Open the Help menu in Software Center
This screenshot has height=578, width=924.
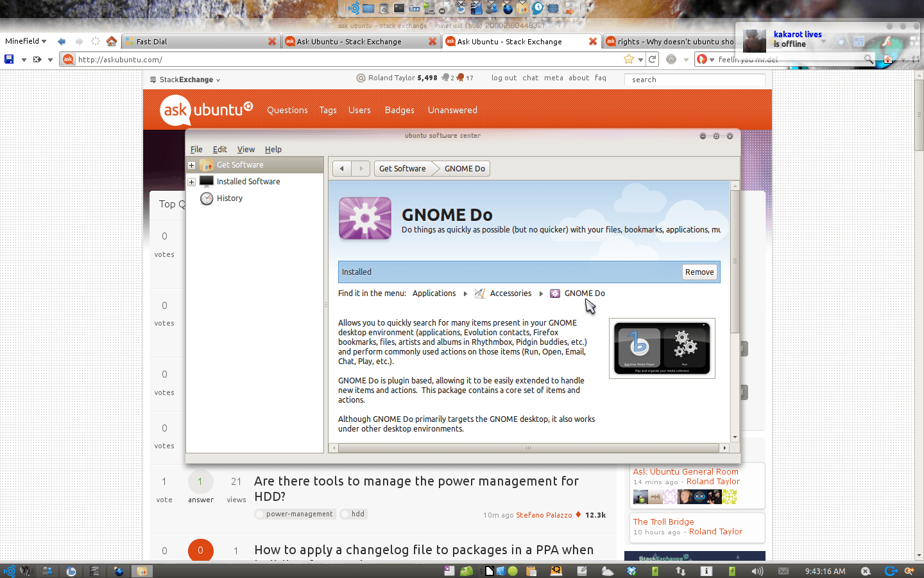point(273,149)
